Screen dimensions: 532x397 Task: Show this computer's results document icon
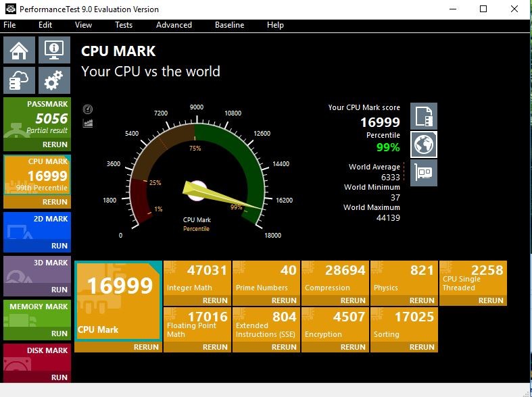[x=424, y=116]
